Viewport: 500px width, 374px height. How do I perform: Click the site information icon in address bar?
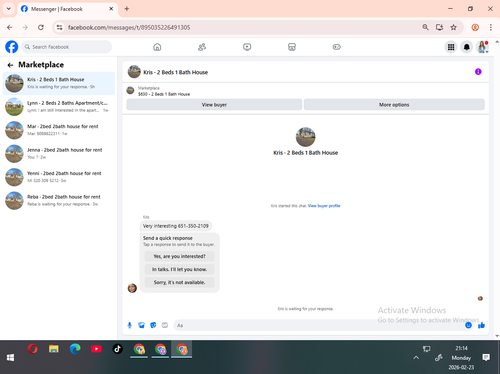click(59, 27)
